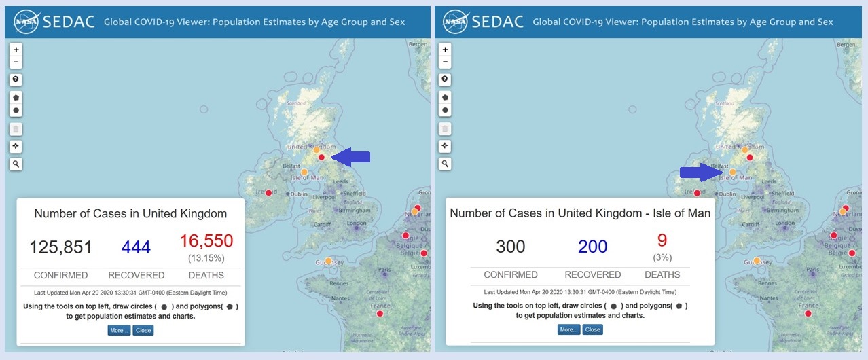868x360 pixels.
Task: Click the red Ireland marker on right map
Action: (x=697, y=193)
